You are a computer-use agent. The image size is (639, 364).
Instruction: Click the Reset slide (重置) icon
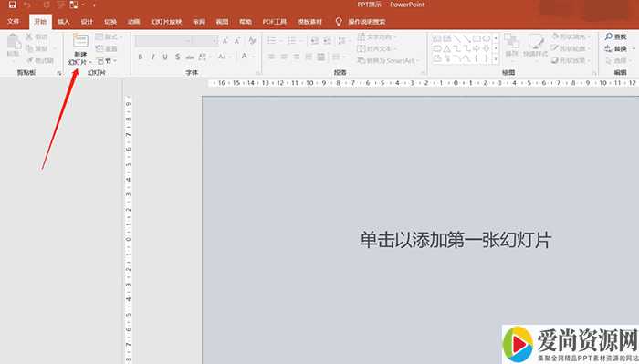(99, 49)
